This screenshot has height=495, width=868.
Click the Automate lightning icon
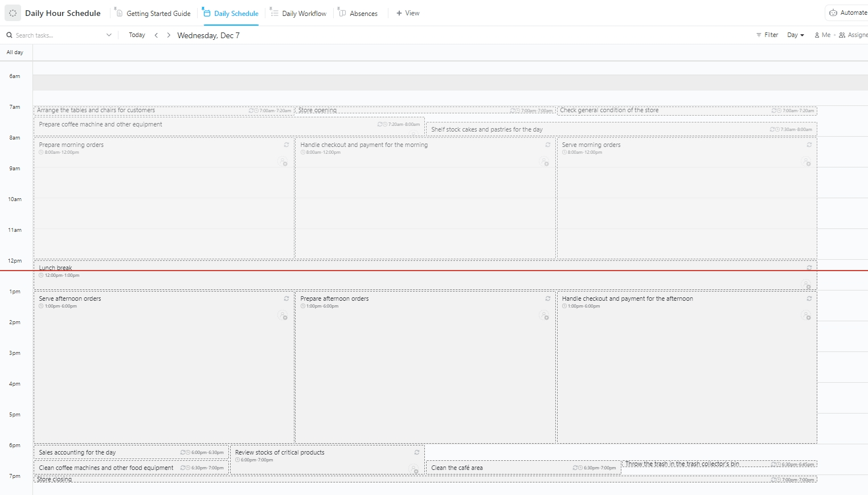coord(833,12)
